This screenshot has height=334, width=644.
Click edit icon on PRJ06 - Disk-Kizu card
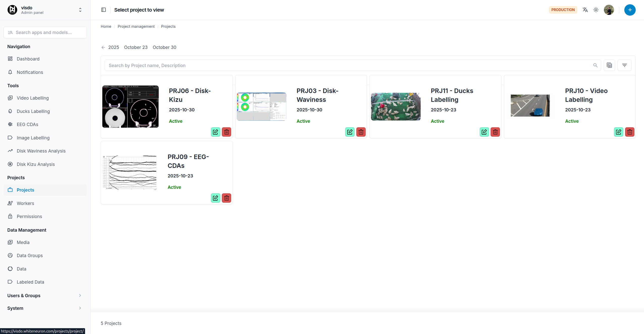click(215, 132)
